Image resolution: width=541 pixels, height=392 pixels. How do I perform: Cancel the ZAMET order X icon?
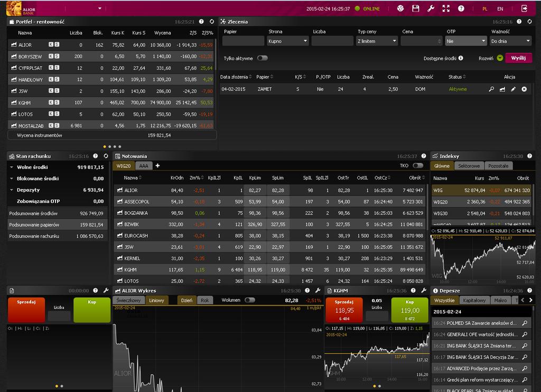pos(524,89)
